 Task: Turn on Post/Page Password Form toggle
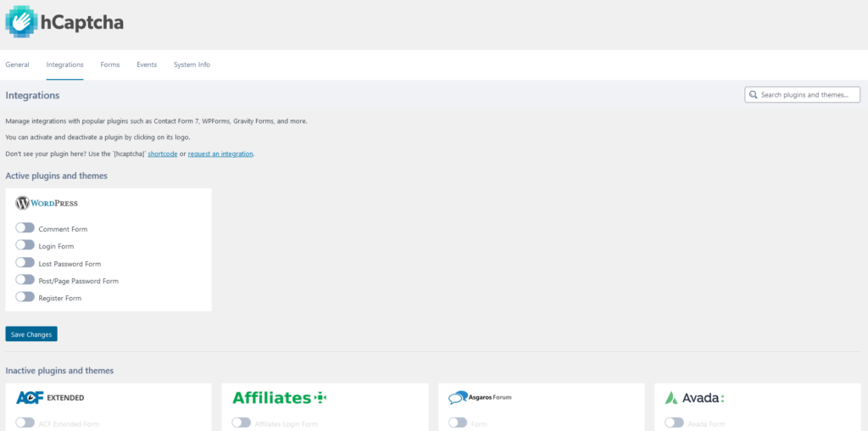25,280
